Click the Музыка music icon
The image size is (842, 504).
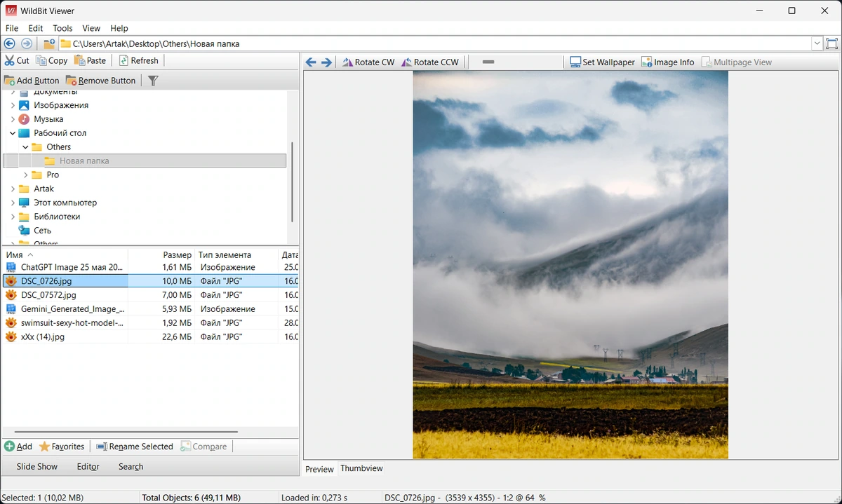click(x=25, y=119)
